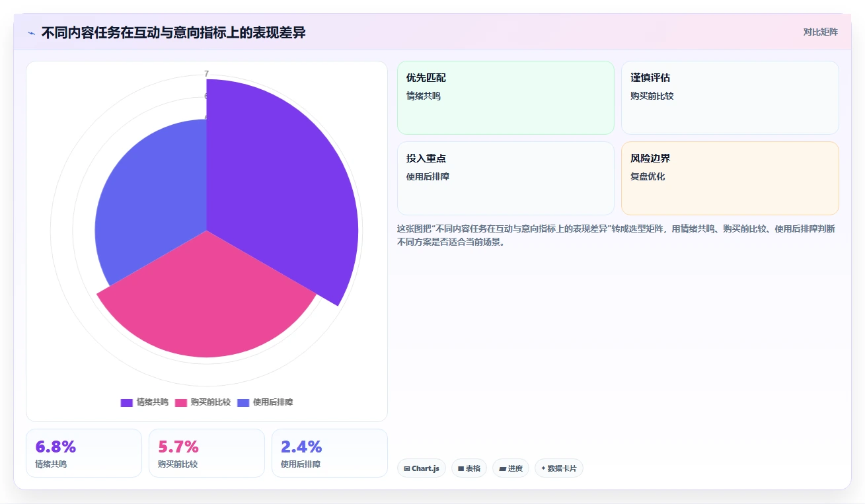The width and height of the screenshot is (865, 504).
Task: Open the 风险边界 matrix card
Action: coord(730,178)
